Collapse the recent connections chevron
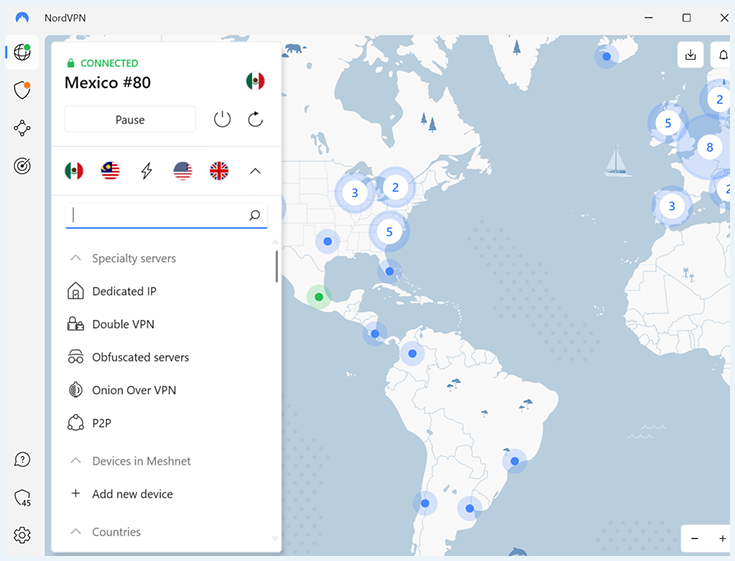Screen dimensions: 735x561 point(255,171)
